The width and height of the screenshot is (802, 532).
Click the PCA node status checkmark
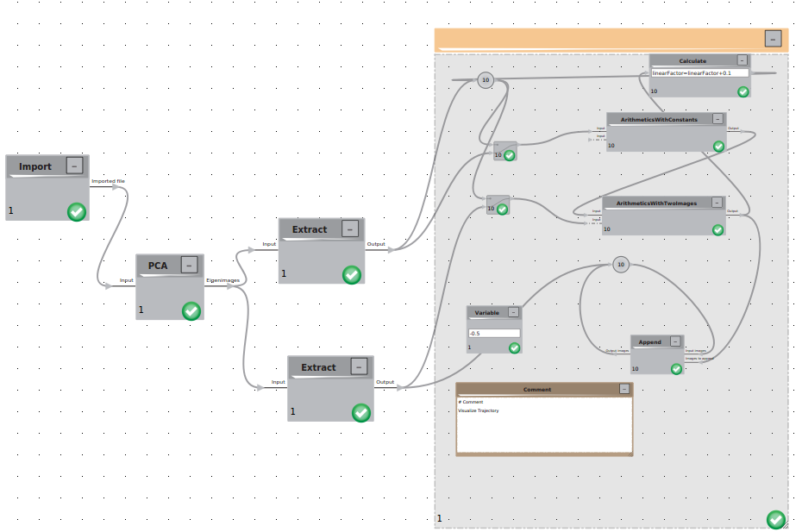[x=191, y=311]
